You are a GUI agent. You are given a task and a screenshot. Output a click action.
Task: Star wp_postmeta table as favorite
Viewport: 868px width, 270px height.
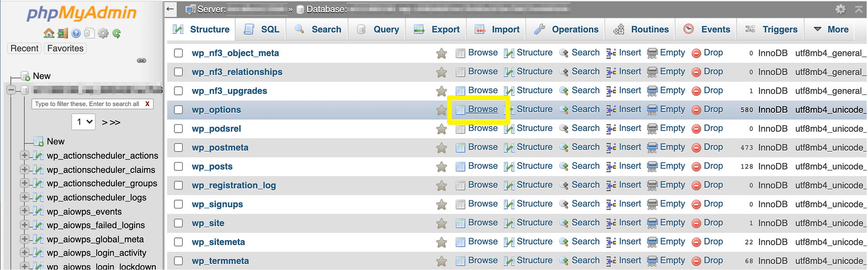point(441,148)
